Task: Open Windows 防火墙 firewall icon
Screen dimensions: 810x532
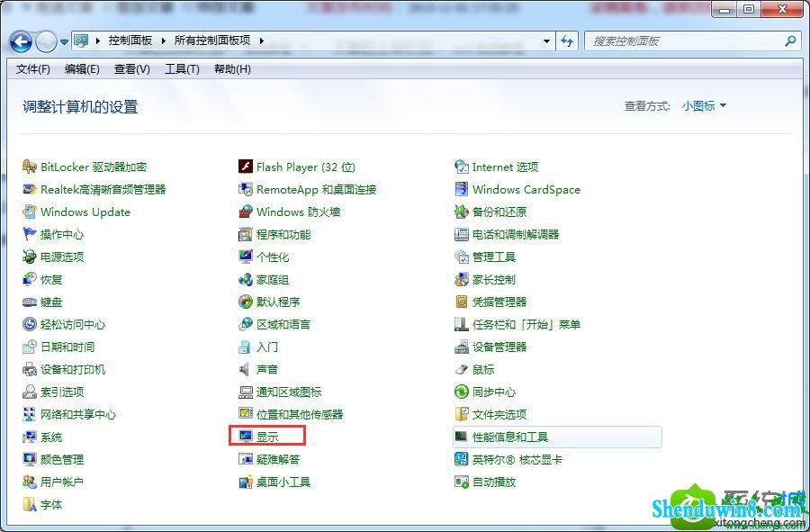Action: click(246, 212)
